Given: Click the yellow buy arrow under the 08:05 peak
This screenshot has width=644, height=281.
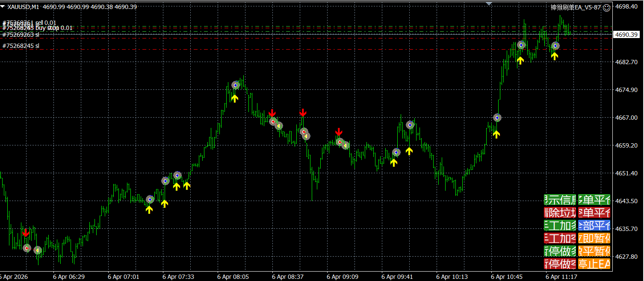Looking at the screenshot, I should click(x=235, y=98).
